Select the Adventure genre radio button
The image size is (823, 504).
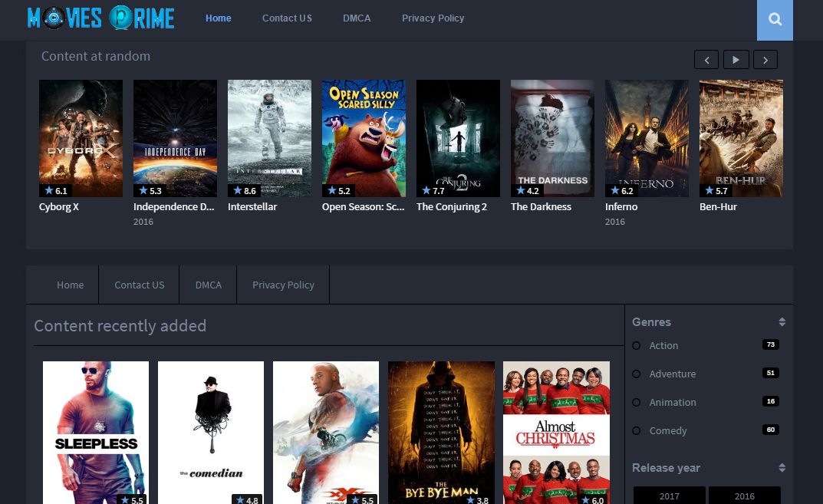637,374
